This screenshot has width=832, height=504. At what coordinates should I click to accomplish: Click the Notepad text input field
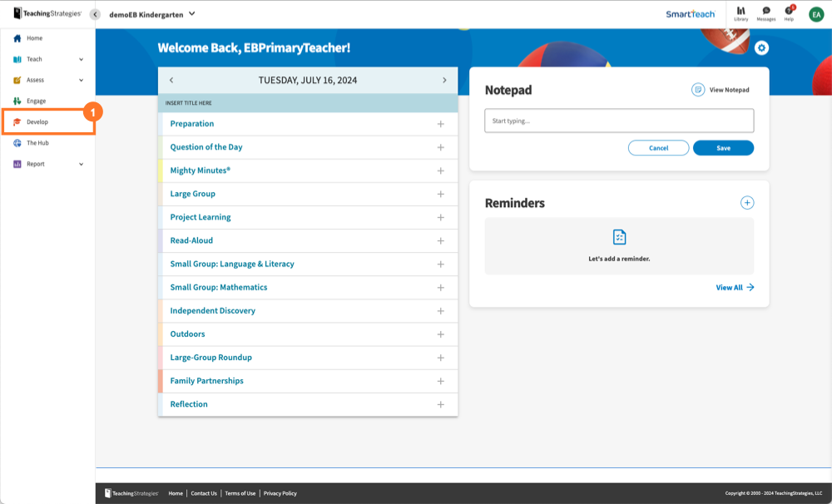619,121
